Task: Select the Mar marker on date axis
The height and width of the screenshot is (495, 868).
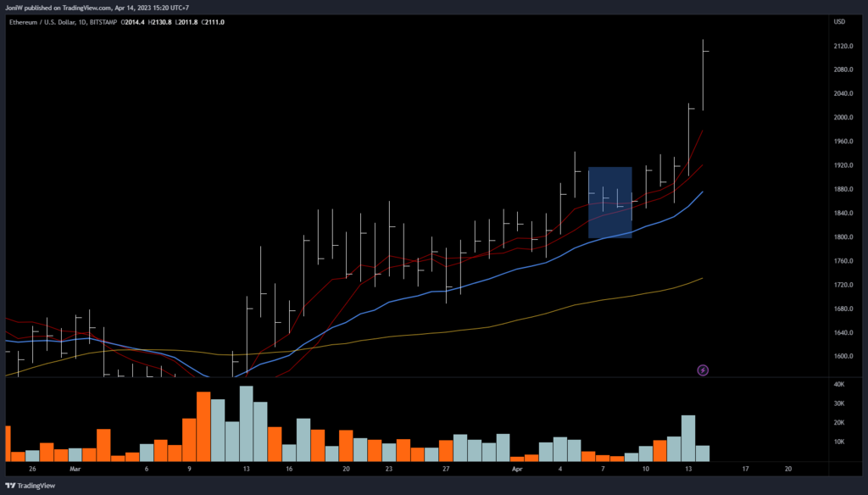Action: [75, 468]
